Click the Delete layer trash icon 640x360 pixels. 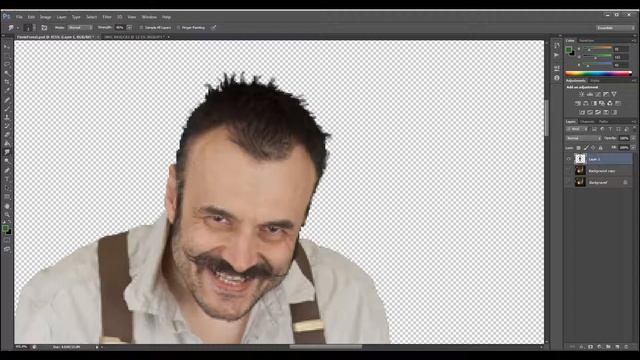(626, 347)
